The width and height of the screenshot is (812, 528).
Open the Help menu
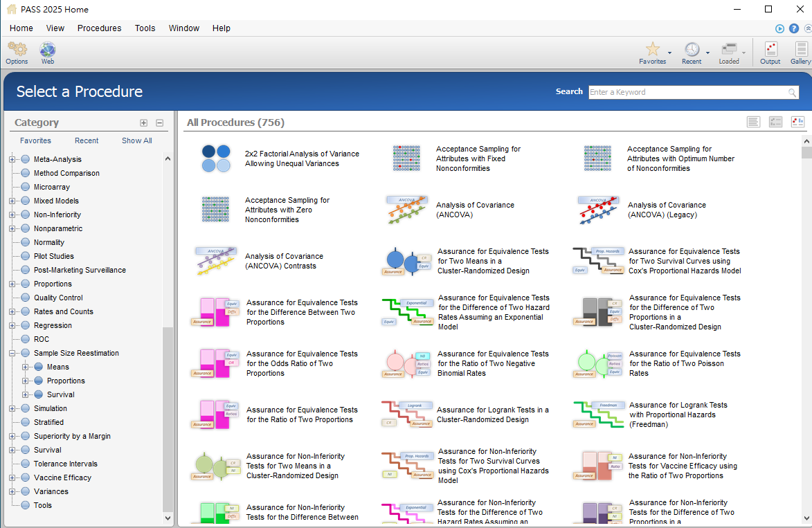point(221,28)
